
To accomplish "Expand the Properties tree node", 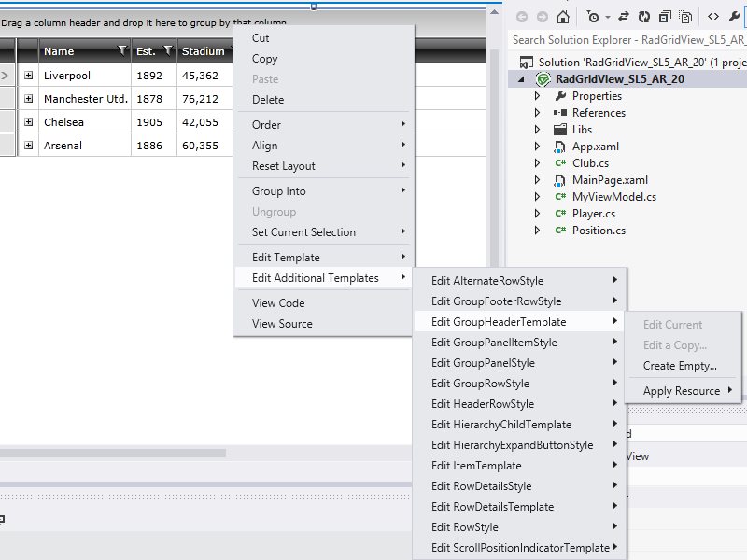I will [538, 96].
